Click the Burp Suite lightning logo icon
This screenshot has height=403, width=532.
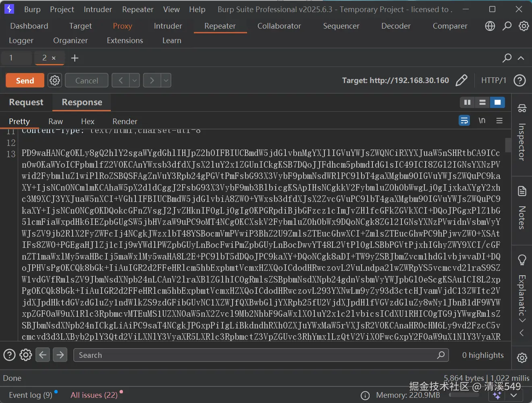9,9
